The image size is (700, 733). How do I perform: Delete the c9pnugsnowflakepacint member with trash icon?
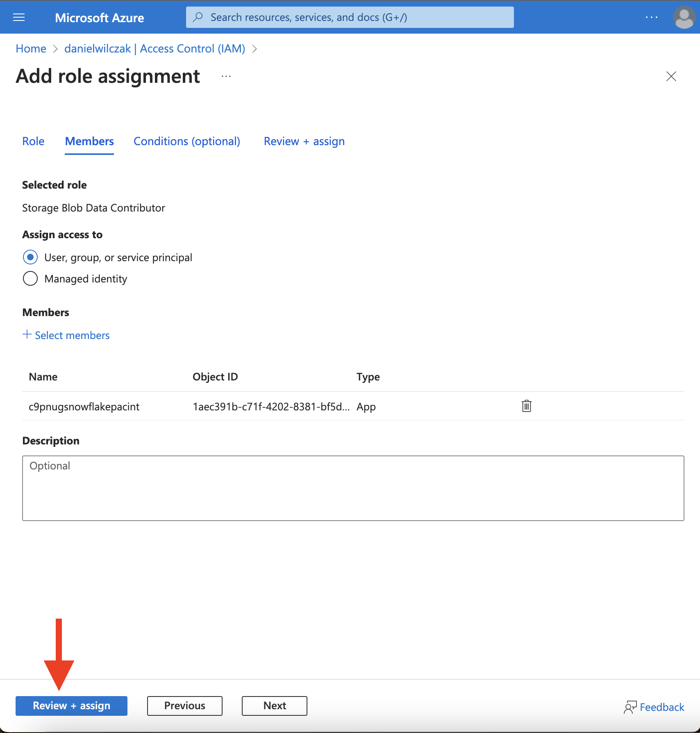(x=527, y=406)
